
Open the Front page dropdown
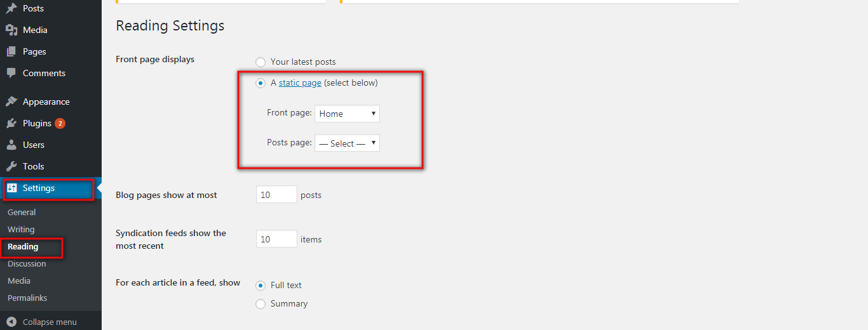(347, 114)
